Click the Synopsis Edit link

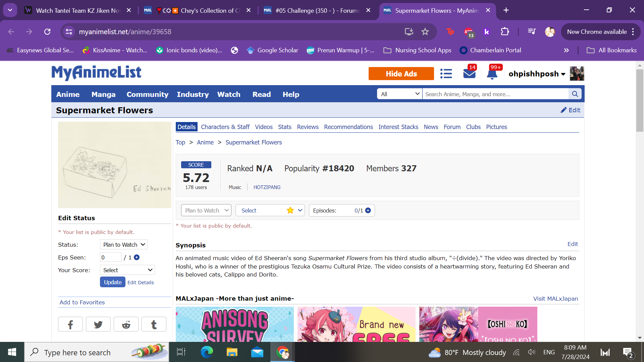[x=573, y=244]
